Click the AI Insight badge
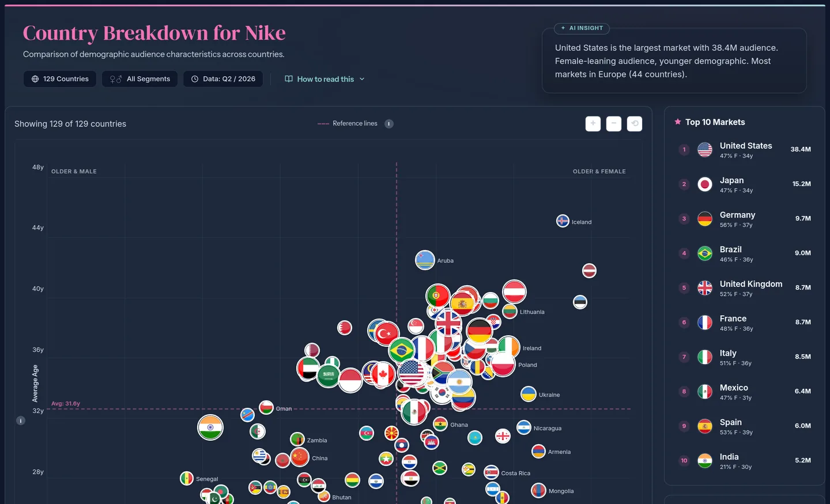This screenshot has height=504, width=830. (x=582, y=28)
